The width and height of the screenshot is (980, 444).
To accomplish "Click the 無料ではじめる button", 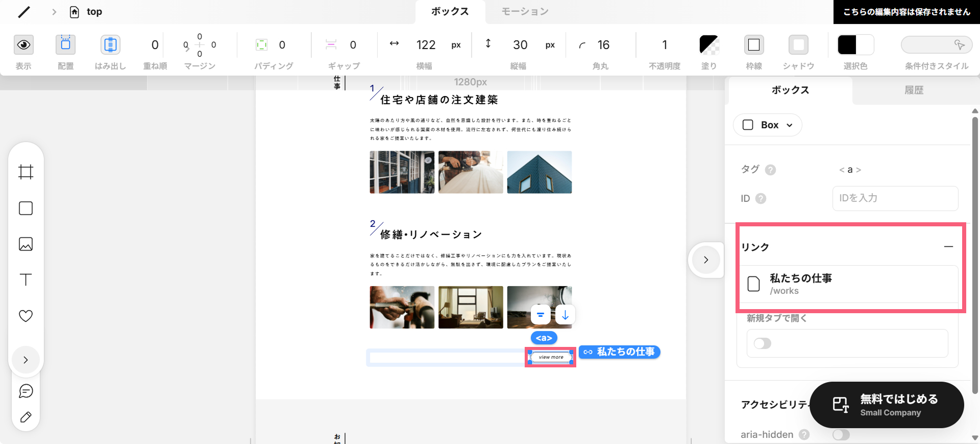I will point(887,405).
